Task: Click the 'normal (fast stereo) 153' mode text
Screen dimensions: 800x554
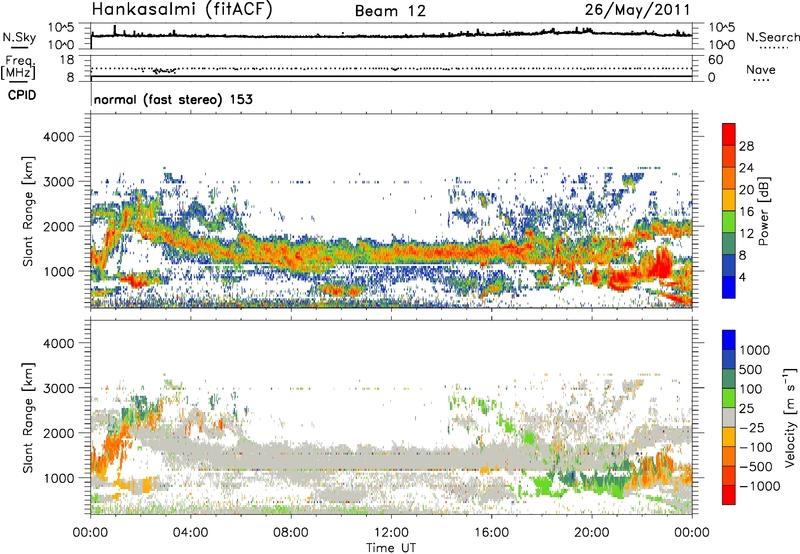Action: 173,99
